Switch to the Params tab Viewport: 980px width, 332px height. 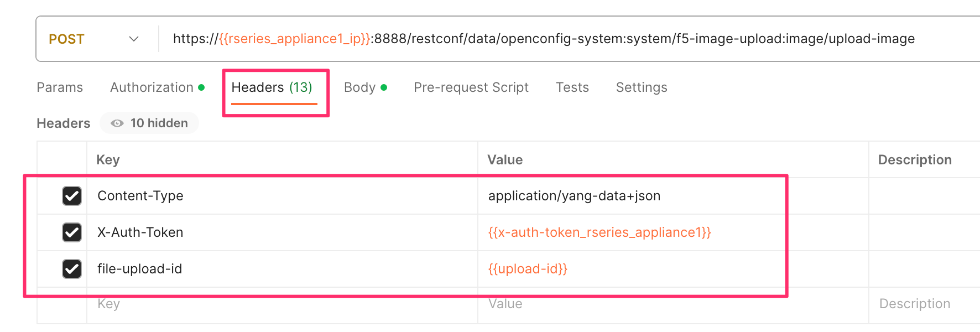[x=60, y=87]
